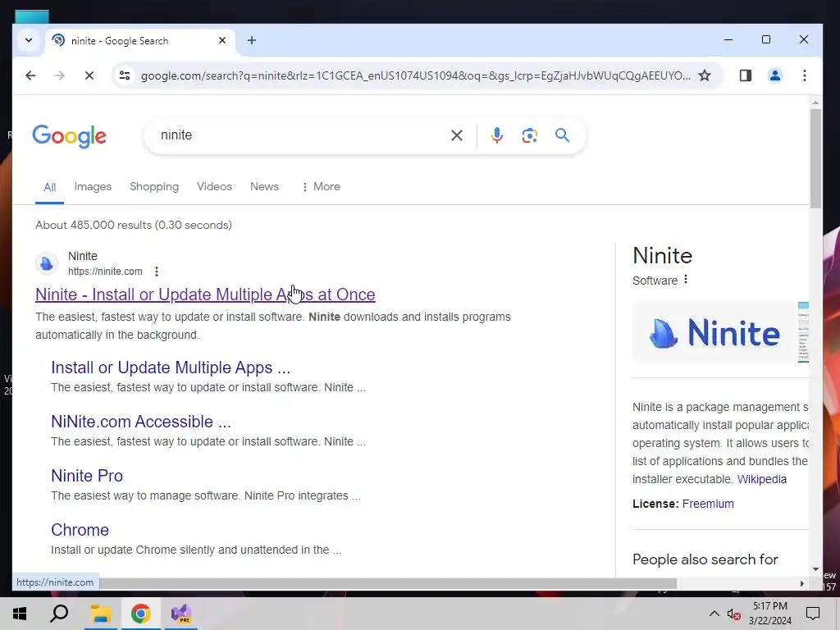This screenshot has height=630, width=840.
Task: Open Chrome three-dot menu
Action: tap(804, 75)
